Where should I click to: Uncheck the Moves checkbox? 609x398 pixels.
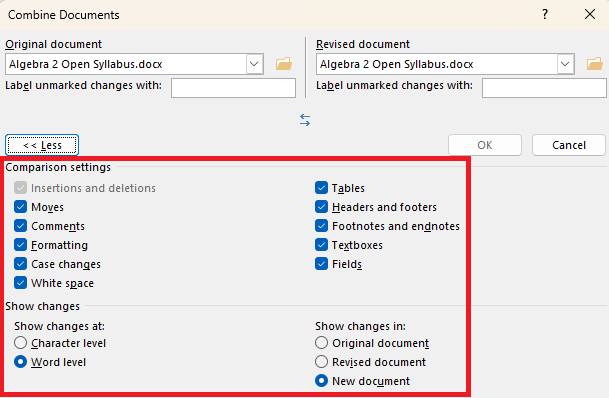point(20,207)
